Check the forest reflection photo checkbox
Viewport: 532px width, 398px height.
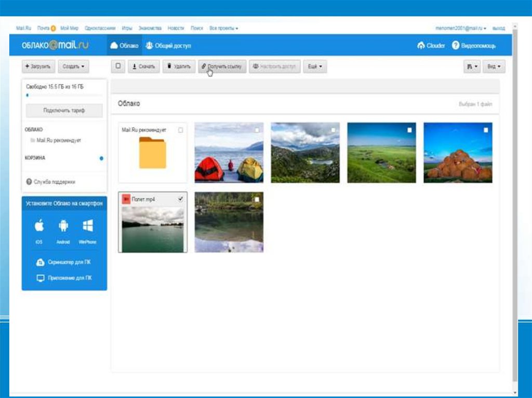pos(257,200)
